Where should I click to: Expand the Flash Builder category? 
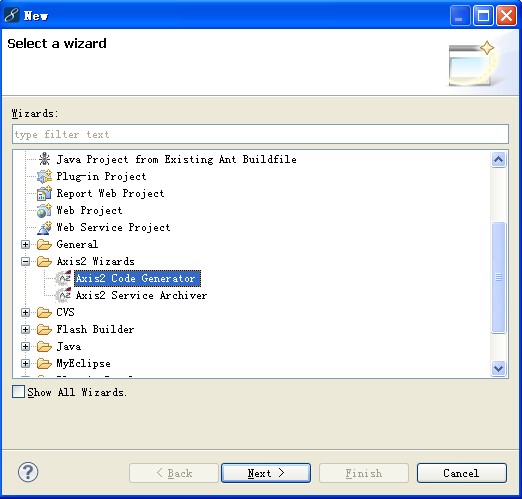pos(25,329)
